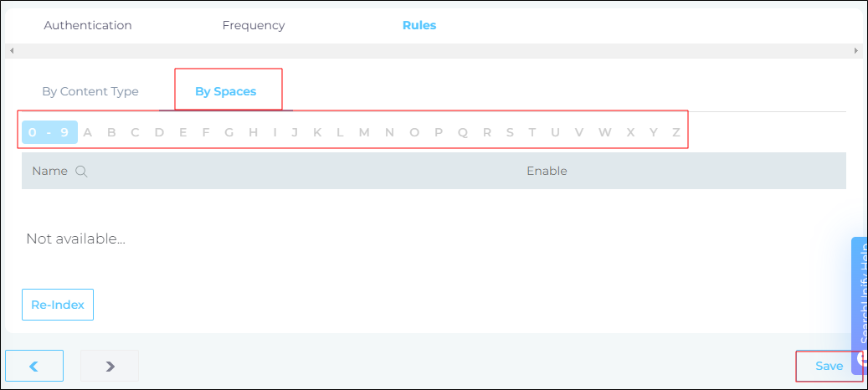Image resolution: width=868 pixels, height=390 pixels.
Task: Filter spaces by the 0 - 9 index
Action: pyautogui.click(x=49, y=132)
